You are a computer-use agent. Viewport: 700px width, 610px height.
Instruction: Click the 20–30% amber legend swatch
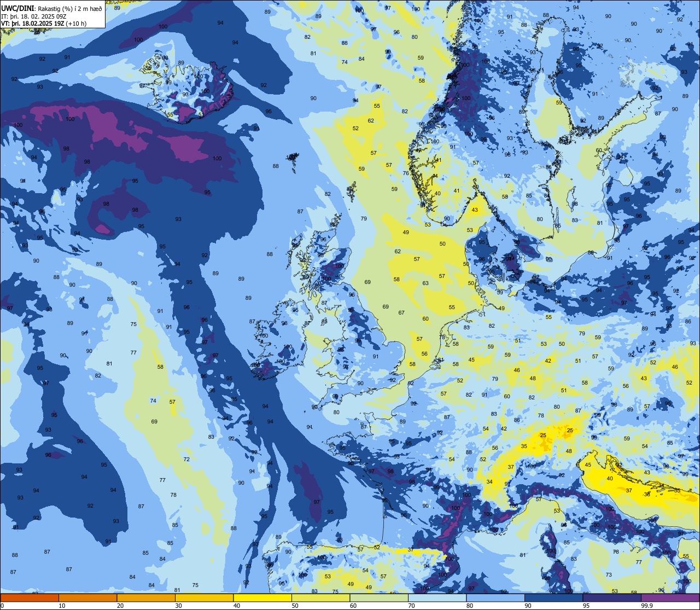point(146,597)
